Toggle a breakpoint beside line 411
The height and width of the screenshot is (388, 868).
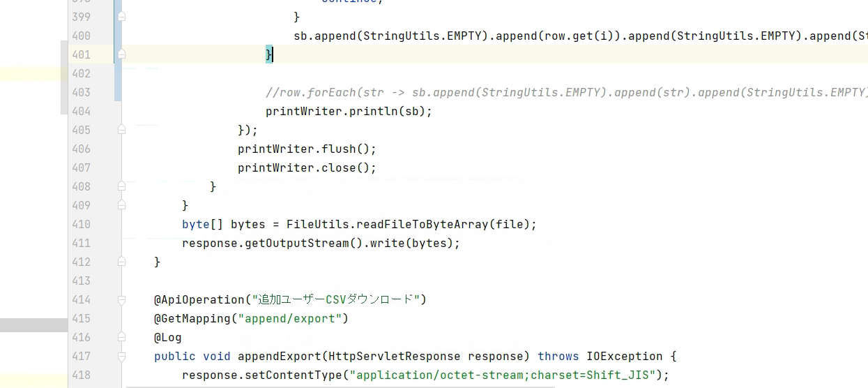point(81,243)
